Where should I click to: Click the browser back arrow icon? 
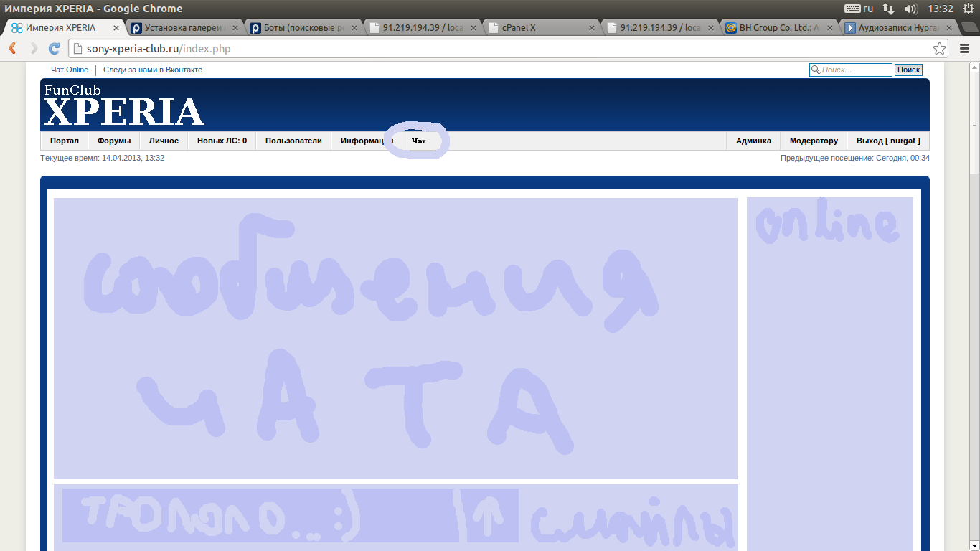point(12,49)
